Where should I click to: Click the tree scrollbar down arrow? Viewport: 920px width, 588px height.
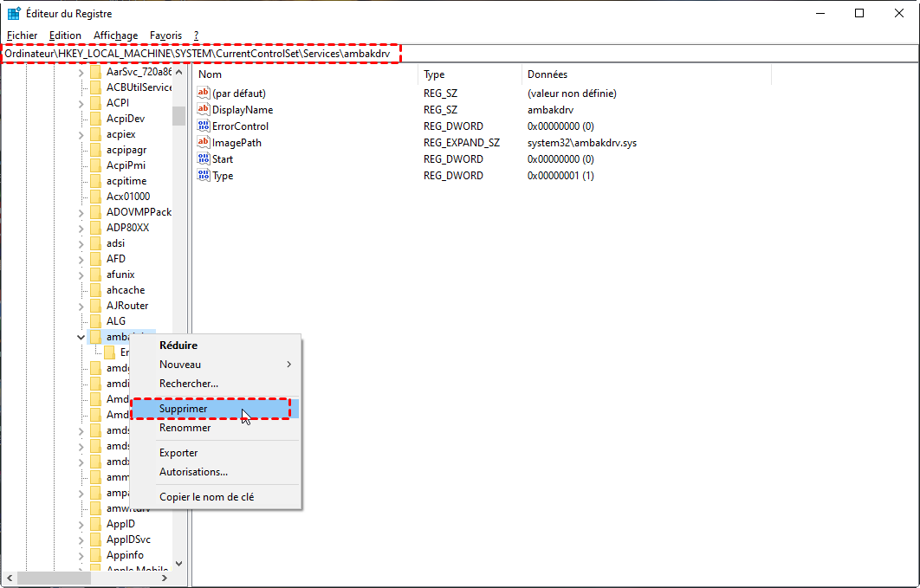click(179, 564)
